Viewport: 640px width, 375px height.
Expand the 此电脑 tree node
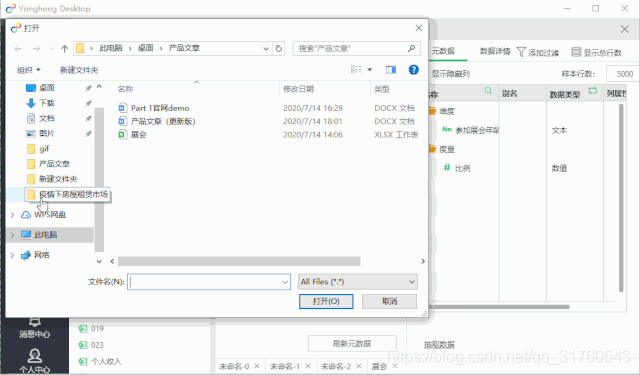[x=12, y=235]
